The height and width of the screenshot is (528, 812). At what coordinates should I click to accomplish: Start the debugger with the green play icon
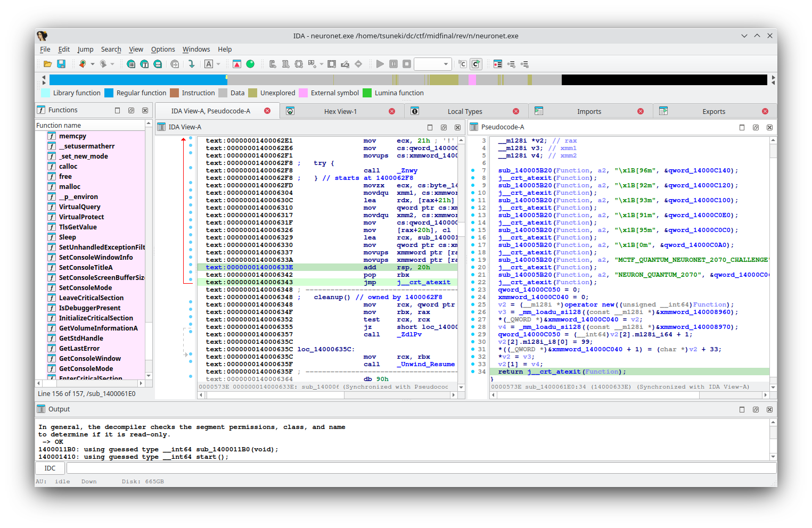(380, 64)
